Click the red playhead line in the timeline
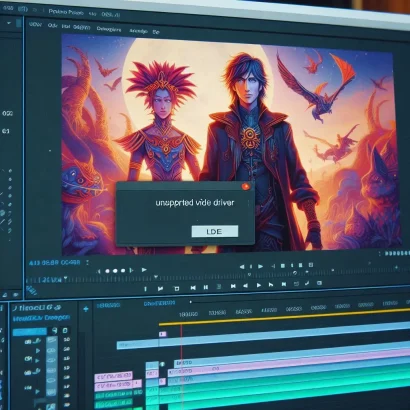This screenshot has height=410, width=410. (182, 367)
